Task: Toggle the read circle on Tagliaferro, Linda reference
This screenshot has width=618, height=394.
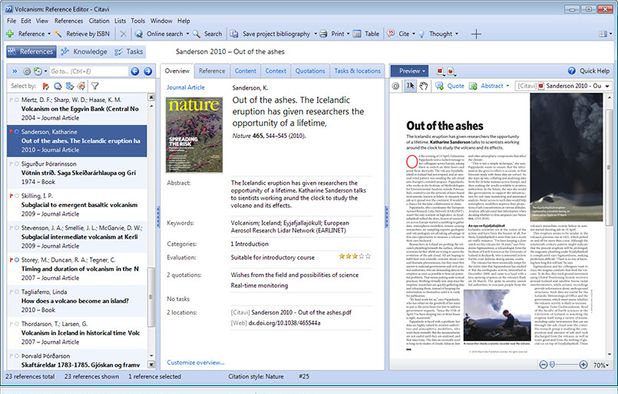Action: point(17,292)
